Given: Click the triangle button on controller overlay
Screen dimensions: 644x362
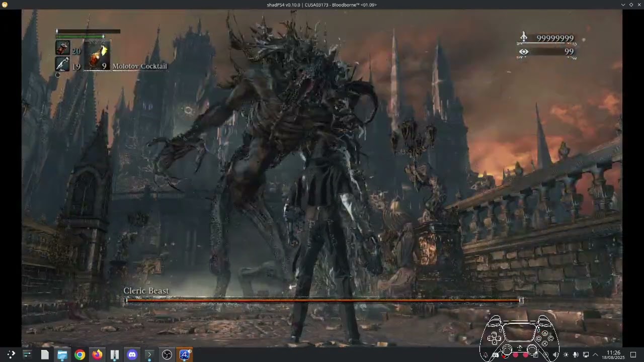Looking at the screenshot, I should click(545, 333).
